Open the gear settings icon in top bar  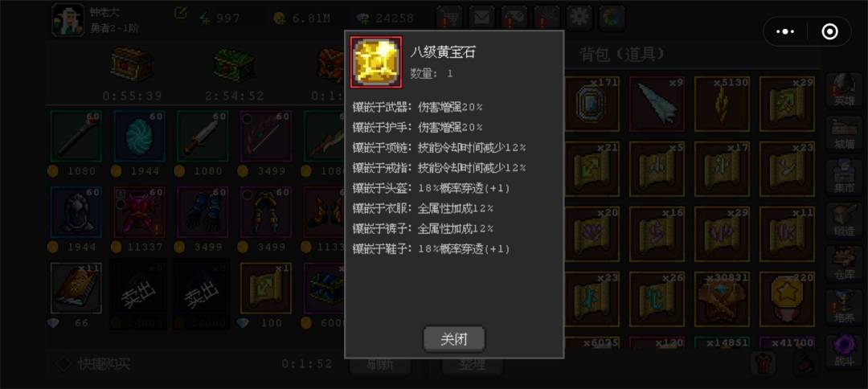(x=579, y=18)
